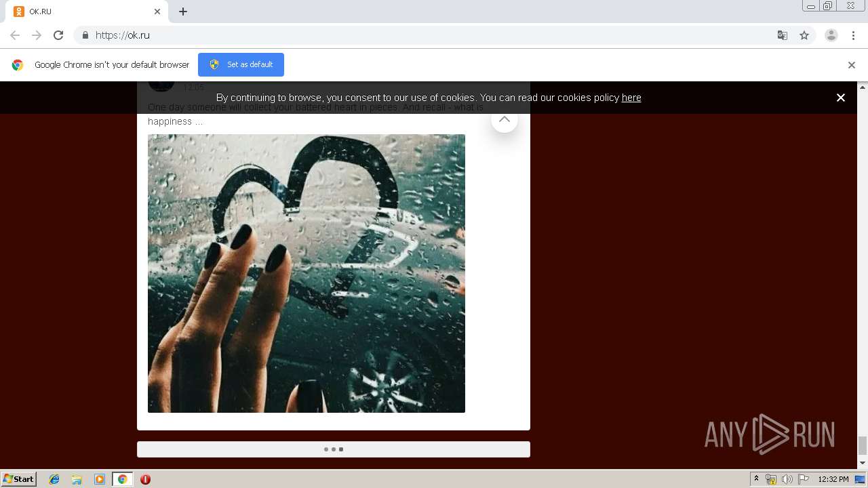Switch to Chrome taskbar button
868x488 pixels.
[x=122, y=479]
